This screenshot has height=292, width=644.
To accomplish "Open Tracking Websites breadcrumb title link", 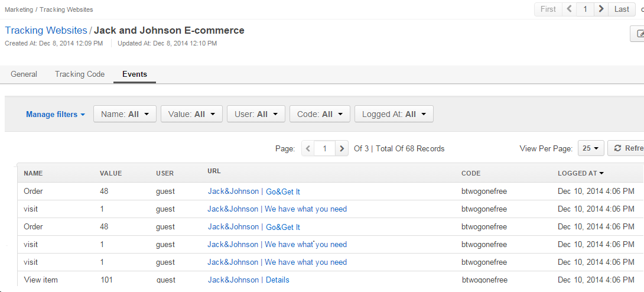I will (x=46, y=30).
